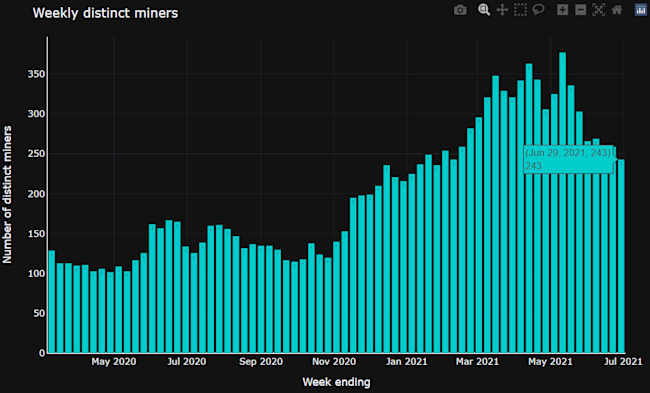Click the 'May 2021' x-axis label

550,362
